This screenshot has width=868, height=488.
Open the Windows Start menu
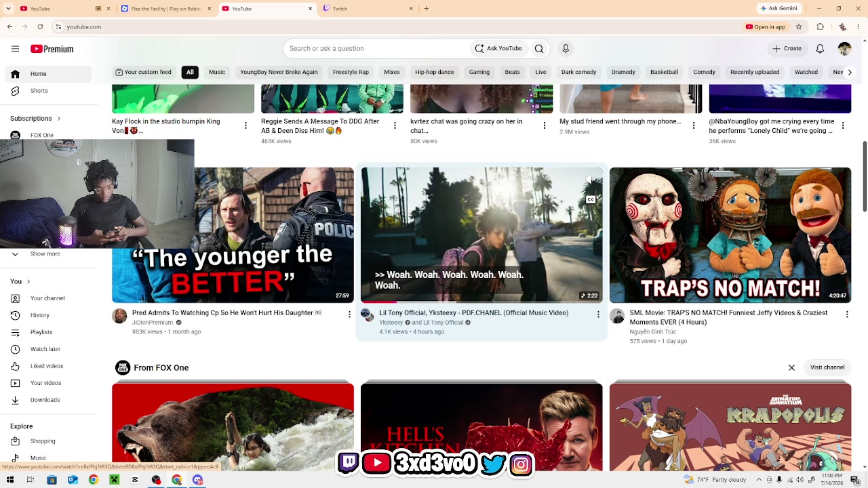(x=9, y=480)
